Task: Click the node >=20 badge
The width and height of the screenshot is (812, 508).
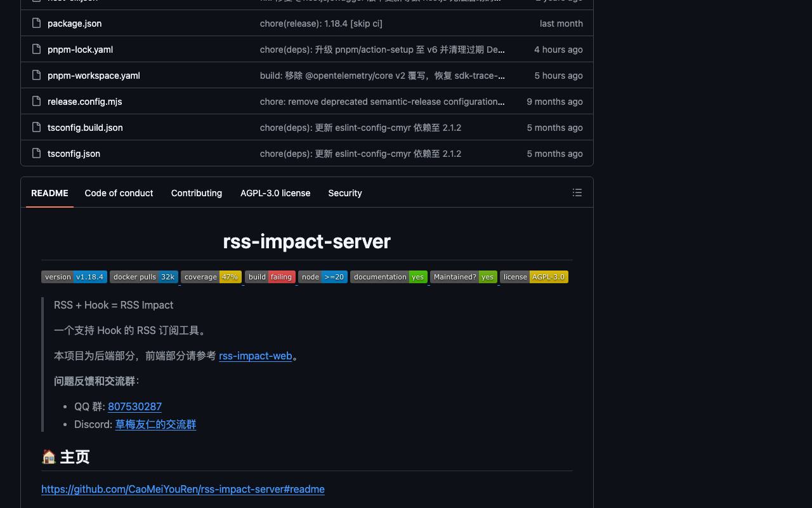Action: click(x=323, y=277)
